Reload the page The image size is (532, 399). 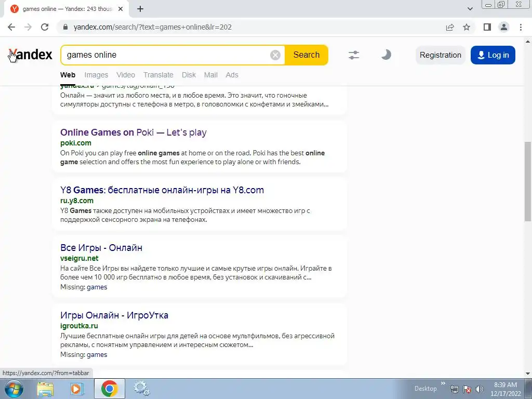(x=45, y=27)
